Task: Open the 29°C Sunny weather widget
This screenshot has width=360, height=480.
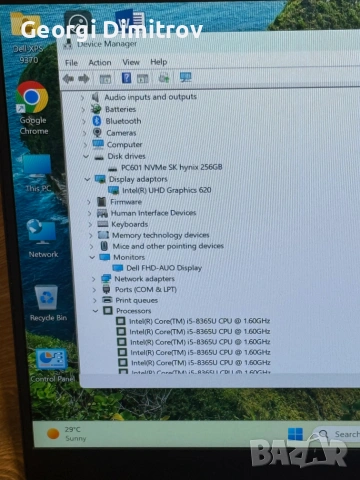Action: click(x=67, y=434)
